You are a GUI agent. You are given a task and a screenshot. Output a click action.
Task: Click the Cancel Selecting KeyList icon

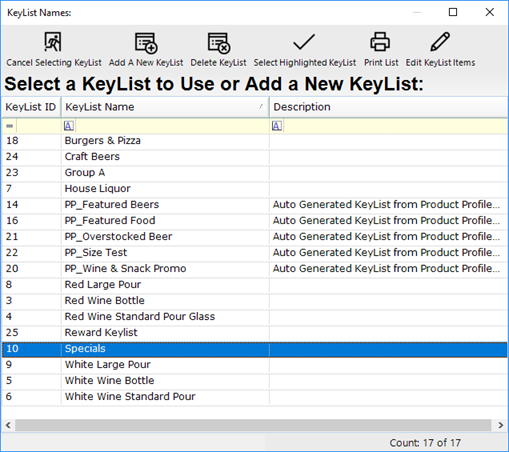(x=53, y=42)
